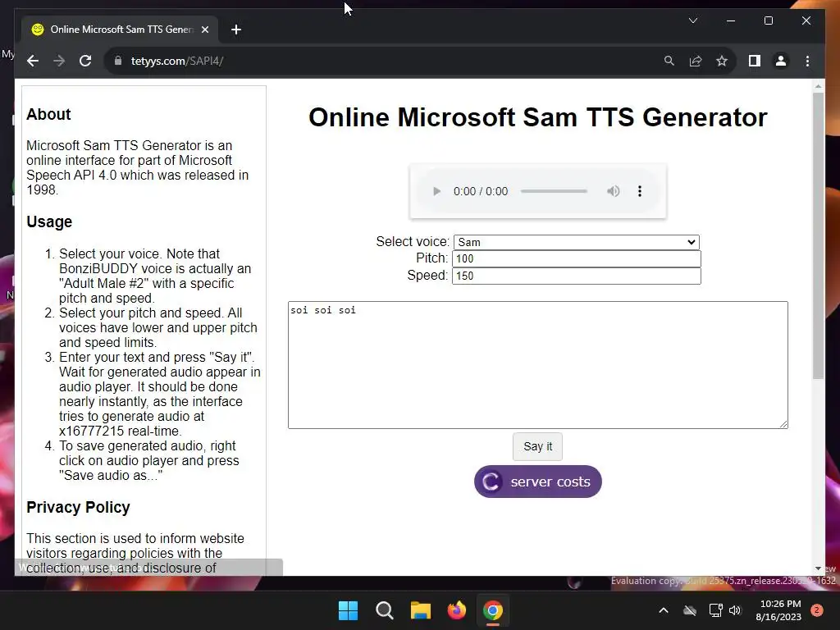Open the Chrome side panel

755,61
